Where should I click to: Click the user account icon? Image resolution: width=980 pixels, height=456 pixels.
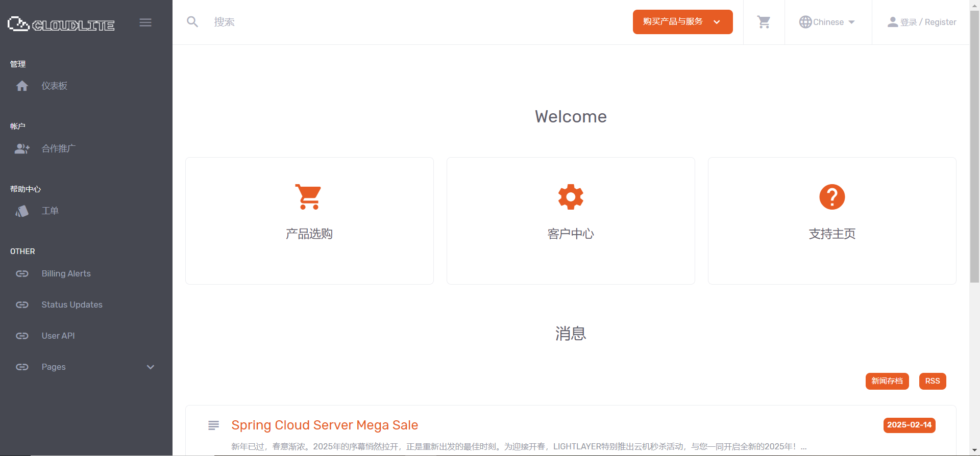click(x=893, y=22)
